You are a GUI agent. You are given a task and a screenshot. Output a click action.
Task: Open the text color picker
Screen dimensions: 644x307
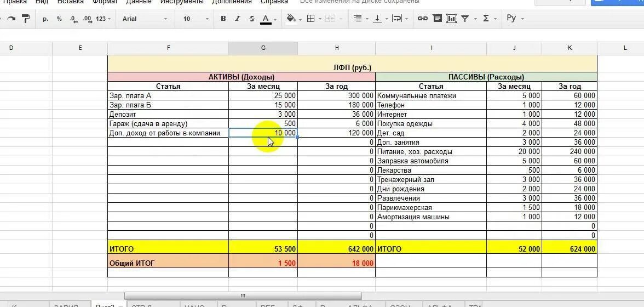[x=266, y=19]
